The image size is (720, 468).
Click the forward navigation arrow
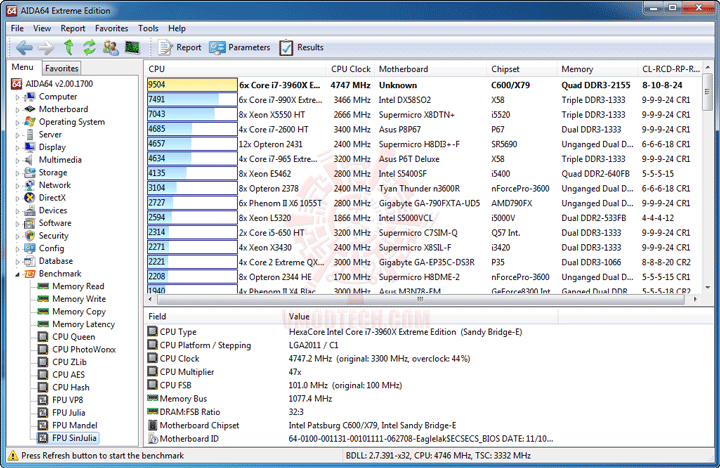(x=45, y=47)
